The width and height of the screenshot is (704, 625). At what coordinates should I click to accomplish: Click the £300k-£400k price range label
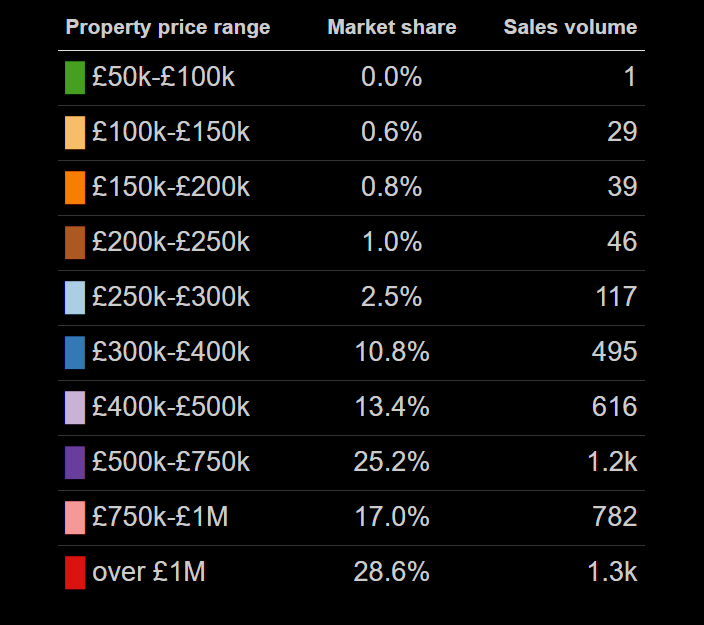coord(171,352)
